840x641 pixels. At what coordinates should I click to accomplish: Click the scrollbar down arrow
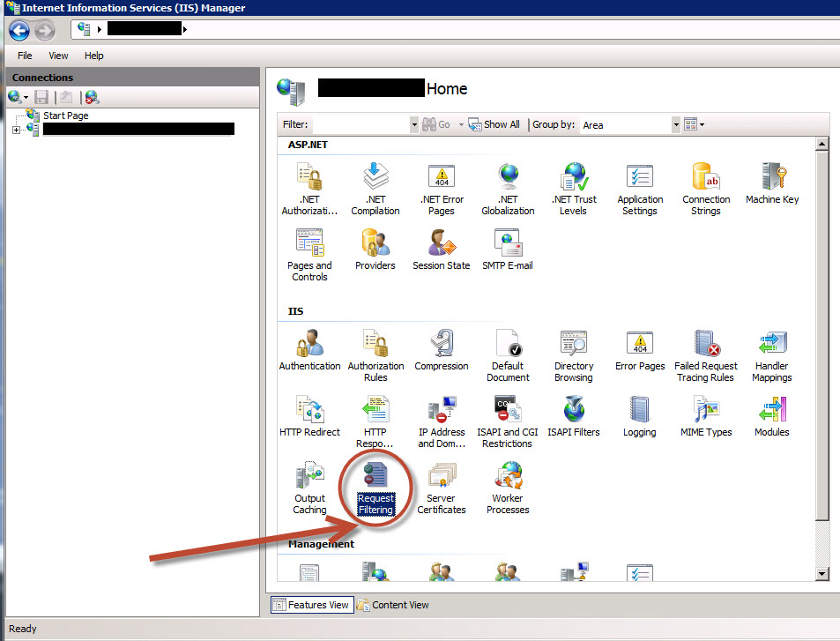coord(822,574)
